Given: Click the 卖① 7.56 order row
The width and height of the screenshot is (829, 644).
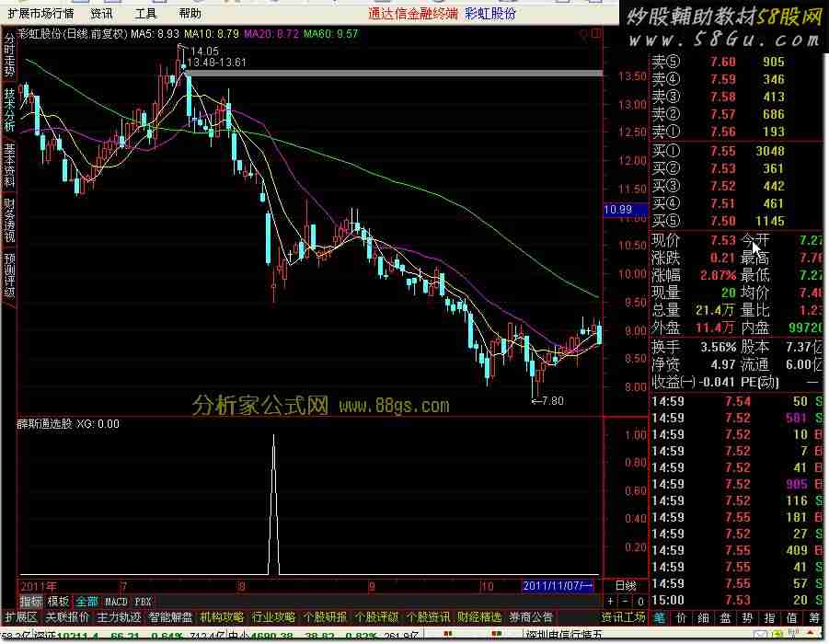Looking at the screenshot, I should (736, 132).
